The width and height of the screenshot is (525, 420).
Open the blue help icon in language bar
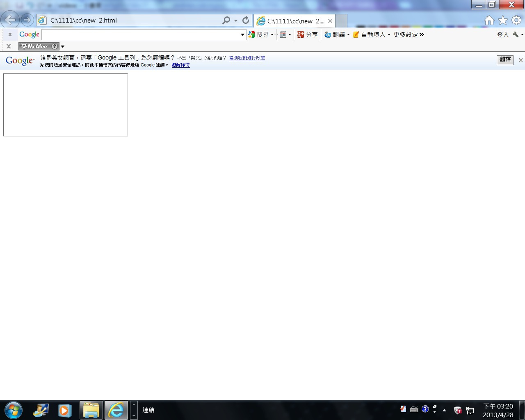(425, 409)
